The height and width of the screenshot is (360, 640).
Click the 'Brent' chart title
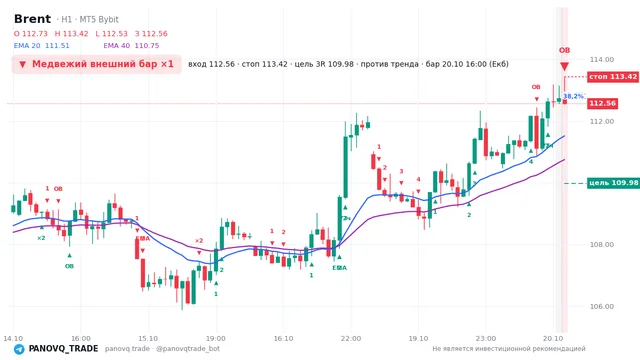click(x=32, y=19)
